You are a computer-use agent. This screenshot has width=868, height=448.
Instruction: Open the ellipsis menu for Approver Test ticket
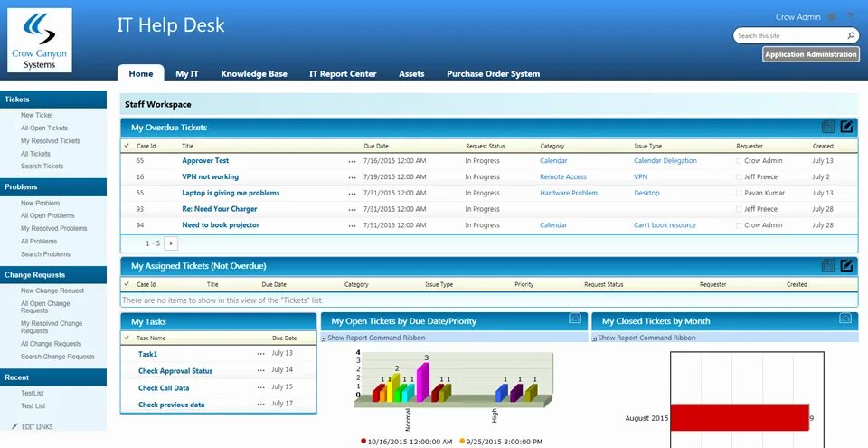(352, 161)
